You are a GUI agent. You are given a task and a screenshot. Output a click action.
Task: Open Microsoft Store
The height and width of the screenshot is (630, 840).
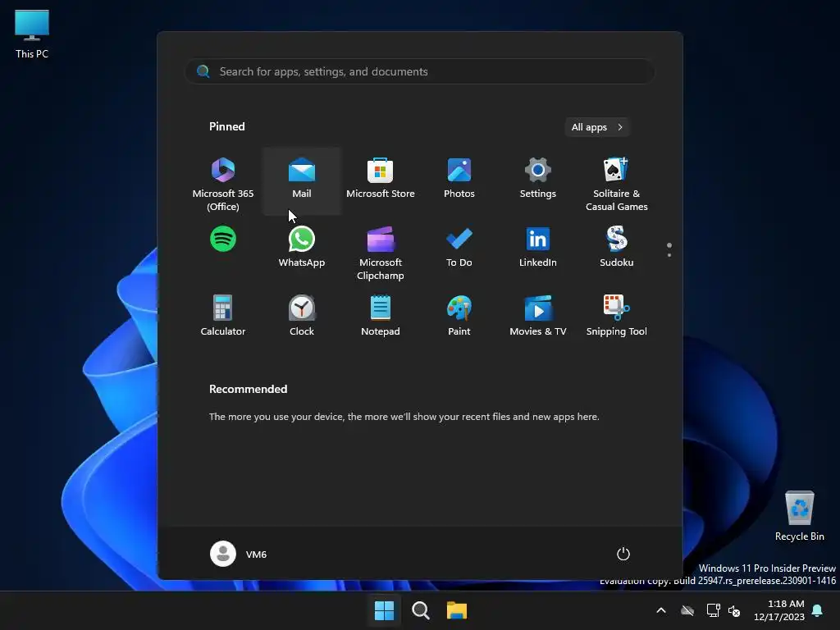point(381,181)
